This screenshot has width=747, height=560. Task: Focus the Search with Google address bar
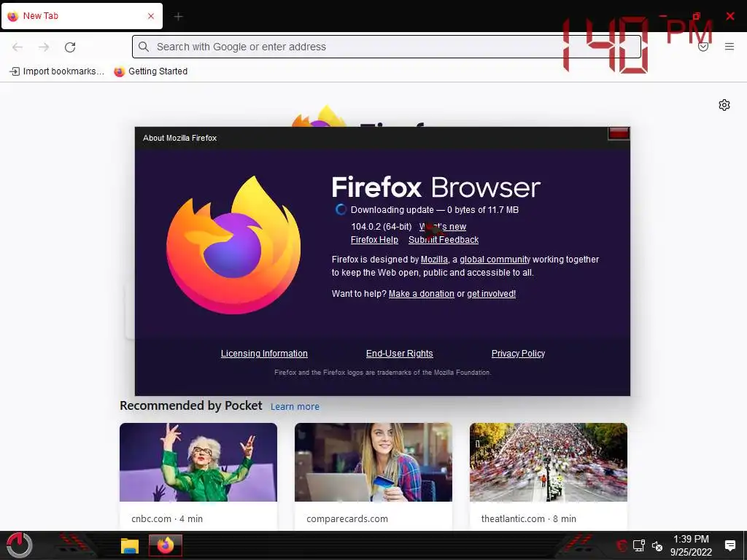(387, 47)
